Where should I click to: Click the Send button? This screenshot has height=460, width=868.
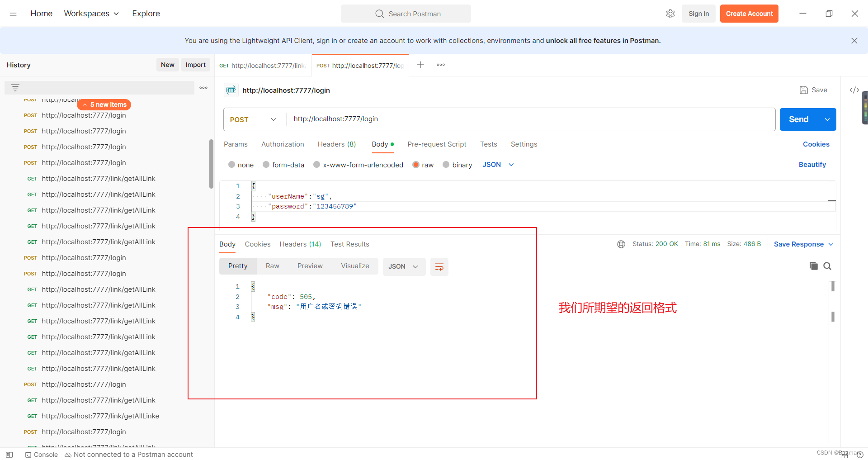pyautogui.click(x=799, y=119)
